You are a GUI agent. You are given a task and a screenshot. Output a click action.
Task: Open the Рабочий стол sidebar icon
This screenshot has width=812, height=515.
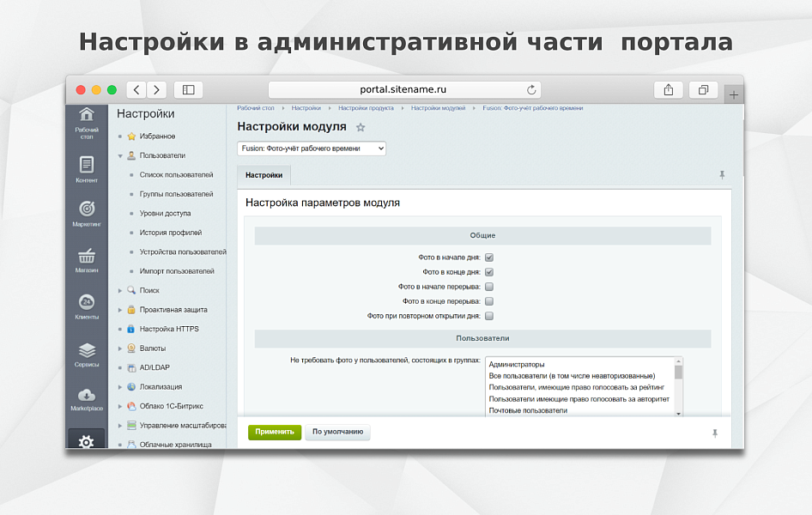coord(87,115)
